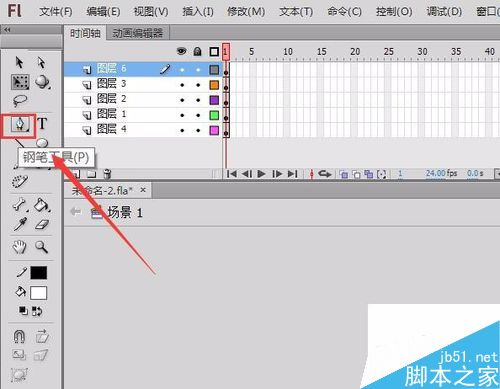Switch to the 时间轴 tab

point(85,33)
